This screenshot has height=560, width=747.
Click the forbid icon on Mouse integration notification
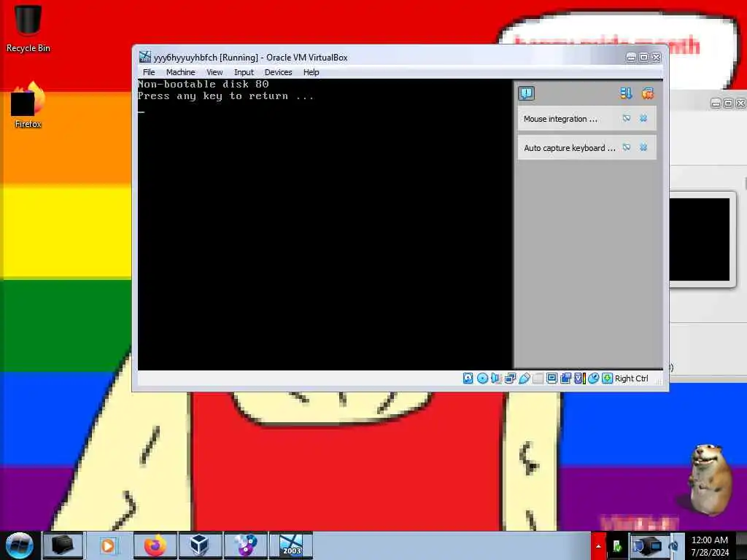click(627, 118)
